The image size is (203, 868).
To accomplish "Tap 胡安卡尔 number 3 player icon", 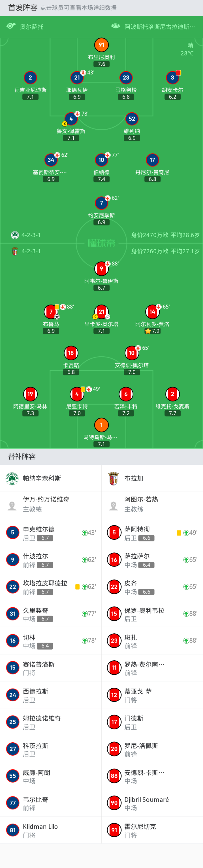I will point(172,78).
